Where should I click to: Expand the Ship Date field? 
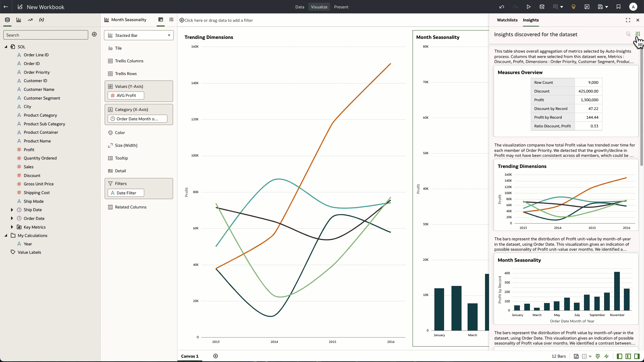click(12, 209)
